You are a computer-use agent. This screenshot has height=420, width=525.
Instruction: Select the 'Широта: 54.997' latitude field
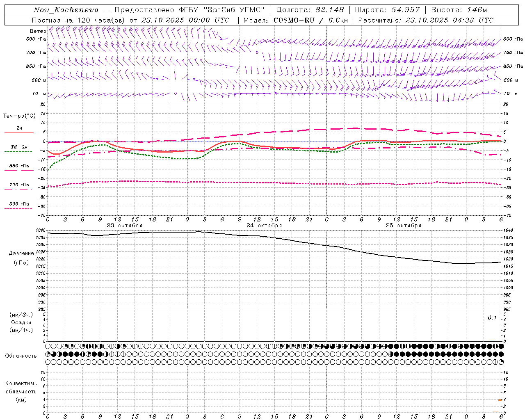click(x=387, y=10)
